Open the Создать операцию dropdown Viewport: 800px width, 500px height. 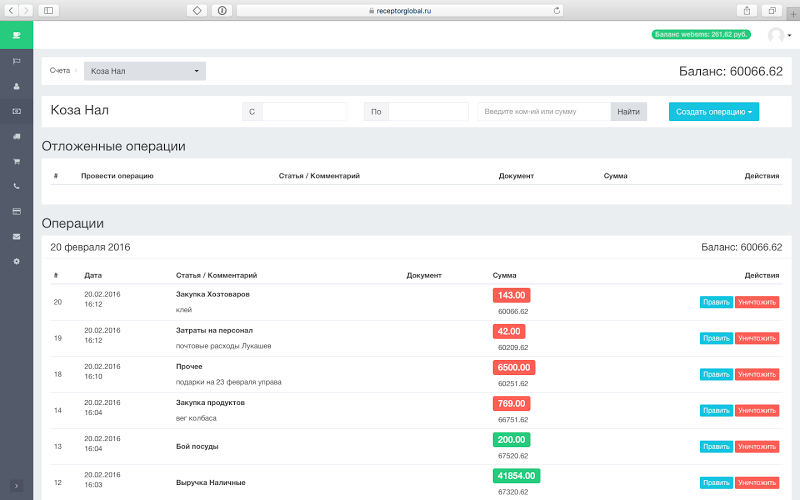point(714,112)
